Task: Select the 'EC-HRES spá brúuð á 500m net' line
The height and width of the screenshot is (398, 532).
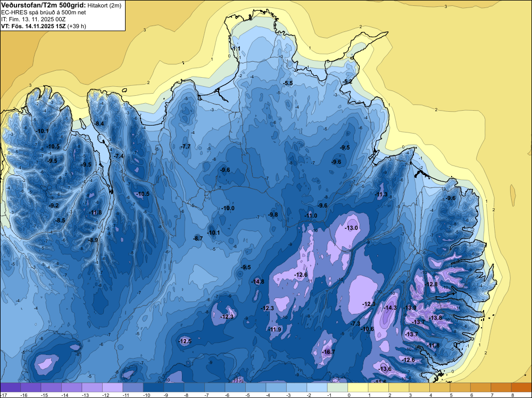Action: tap(44, 12)
